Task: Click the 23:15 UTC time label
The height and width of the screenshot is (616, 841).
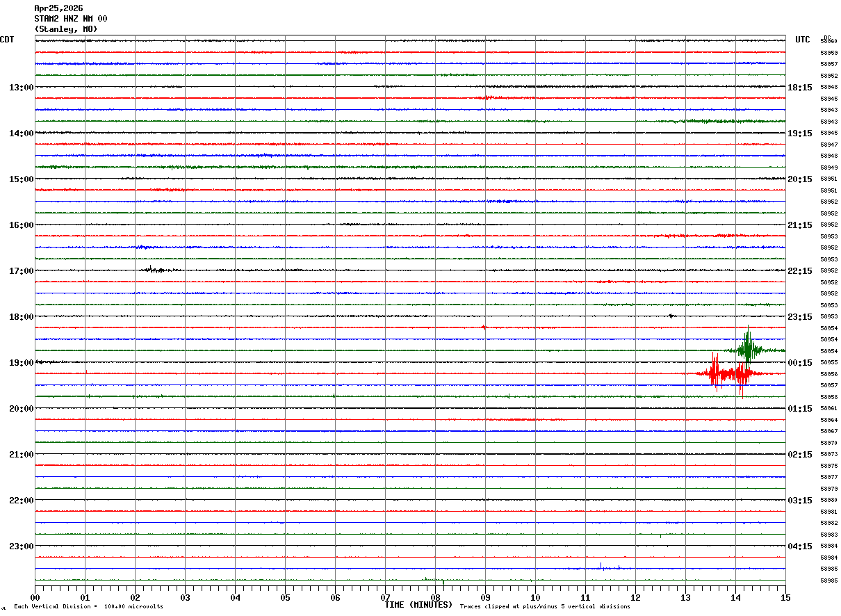Action: click(800, 317)
